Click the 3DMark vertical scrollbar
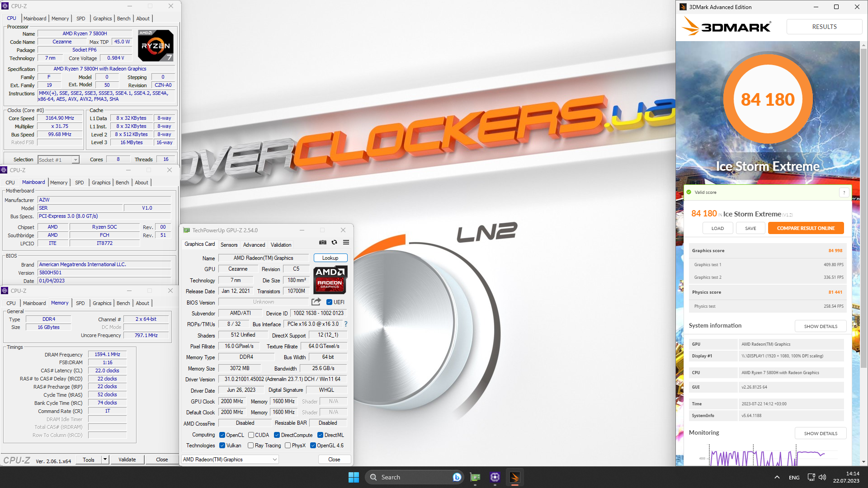 (x=864, y=208)
